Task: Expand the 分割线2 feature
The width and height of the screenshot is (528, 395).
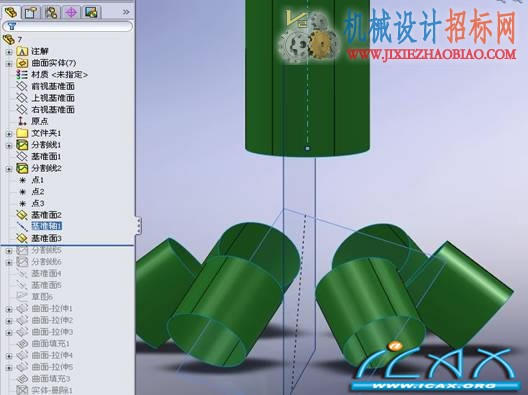Action: click(9, 169)
